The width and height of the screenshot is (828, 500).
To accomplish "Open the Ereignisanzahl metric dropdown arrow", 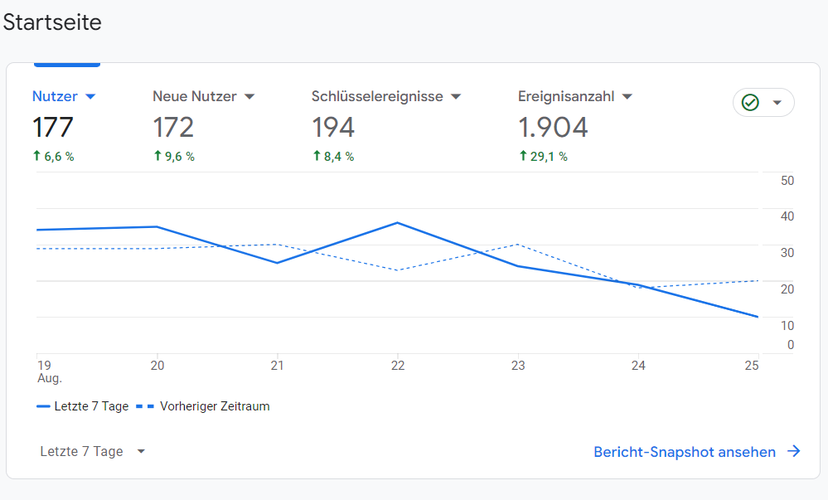I will coord(627,97).
